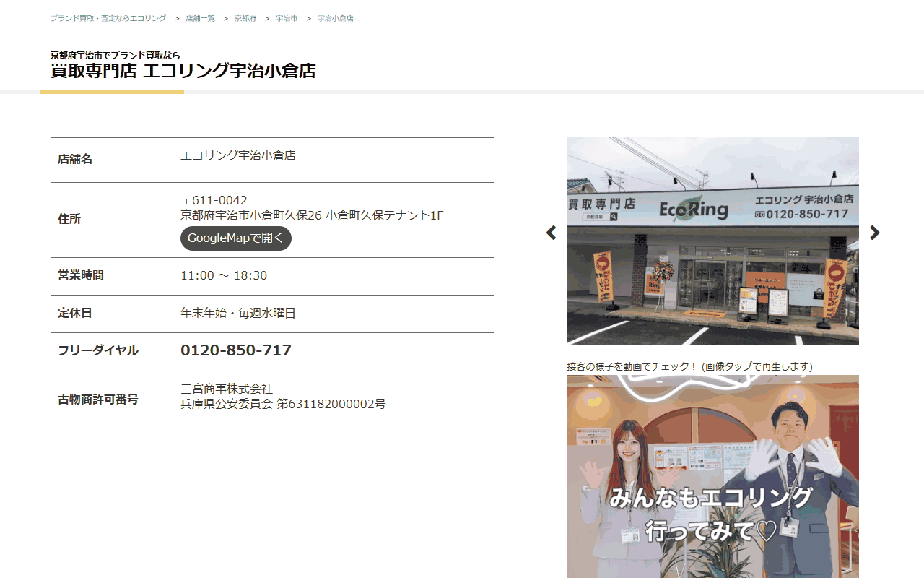The height and width of the screenshot is (578, 924).
Task: Go to ブランド買取・査定ならエコリング breadcrumb
Action: coord(108,18)
